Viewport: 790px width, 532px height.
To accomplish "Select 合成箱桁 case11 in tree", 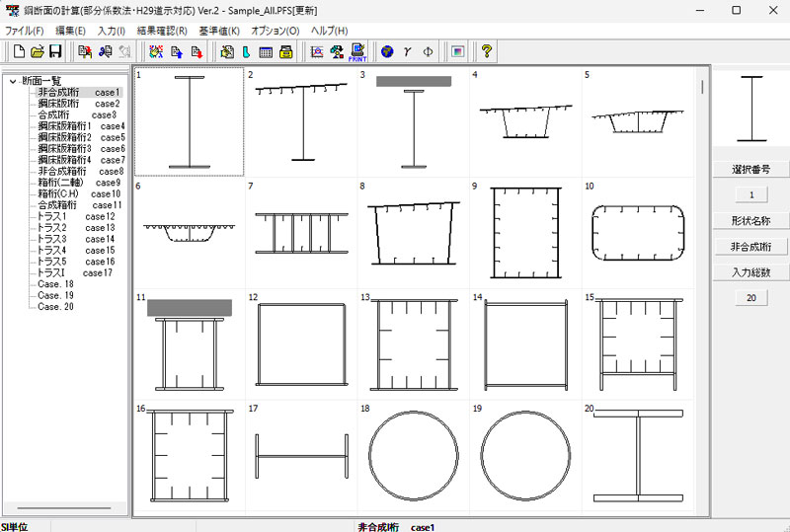I will tap(80, 205).
